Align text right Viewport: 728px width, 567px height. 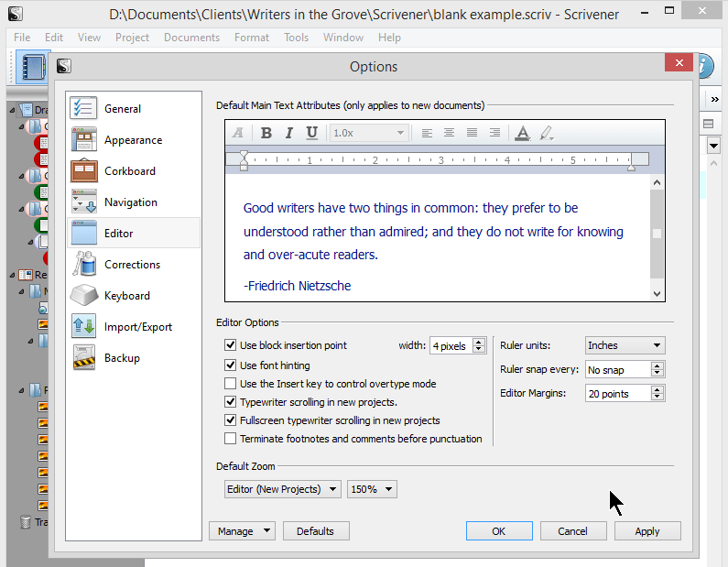[x=494, y=133]
